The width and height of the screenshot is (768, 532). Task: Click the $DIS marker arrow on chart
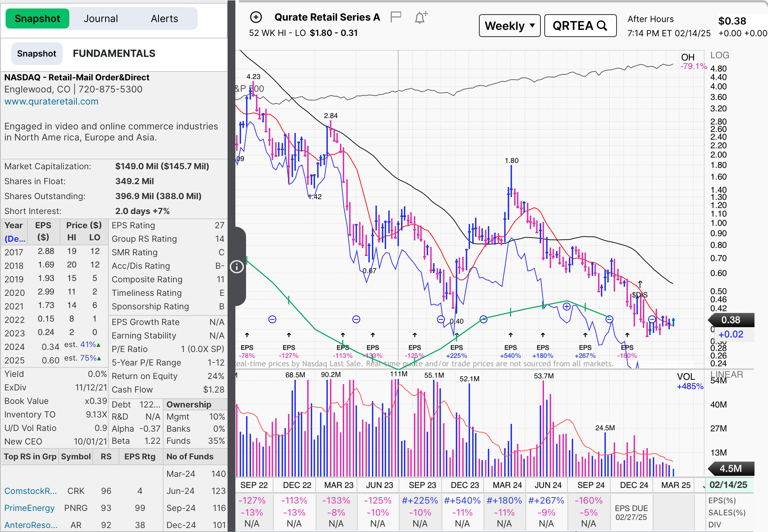tap(640, 284)
